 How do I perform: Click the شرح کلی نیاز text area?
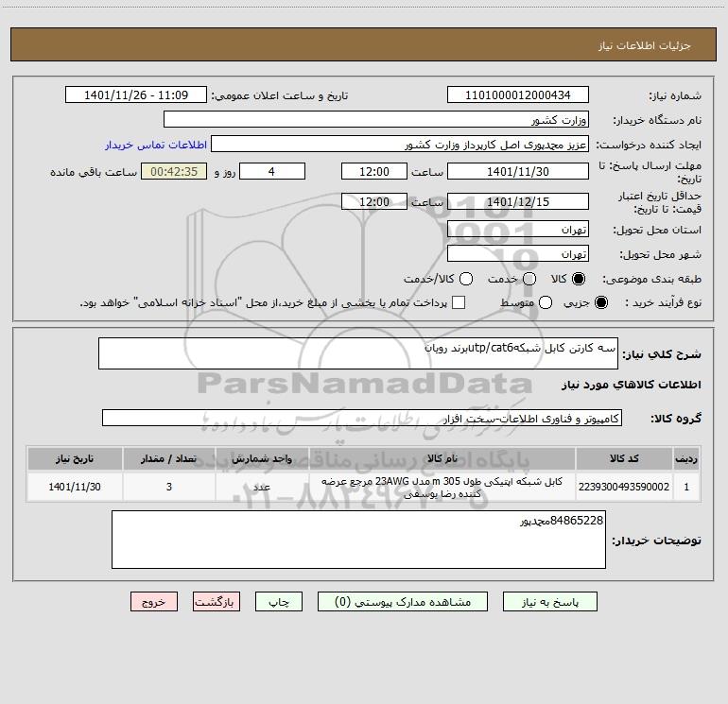pyautogui.click(x=358, y=353)
